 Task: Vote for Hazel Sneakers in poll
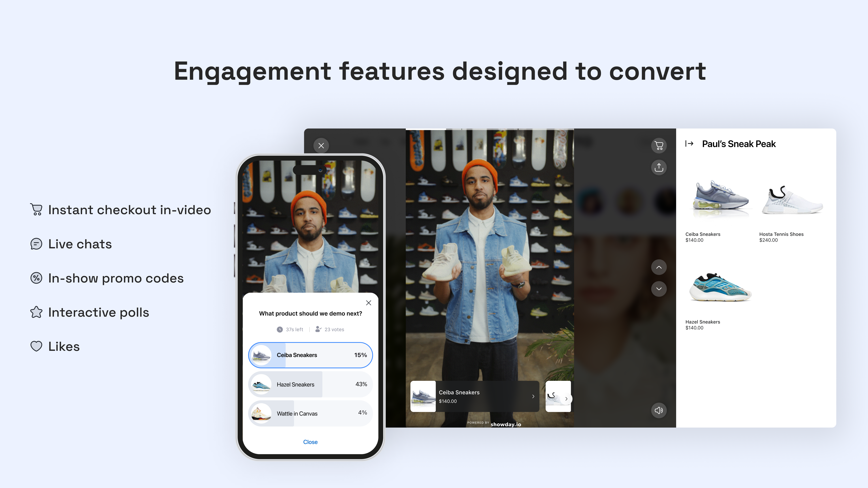[310, 384]
